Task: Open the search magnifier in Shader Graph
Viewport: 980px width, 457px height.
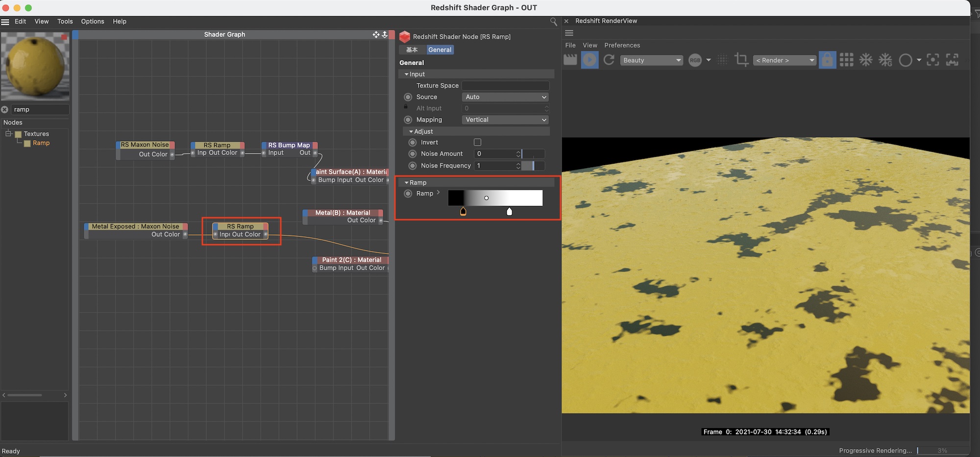Action: coord(553,22)
